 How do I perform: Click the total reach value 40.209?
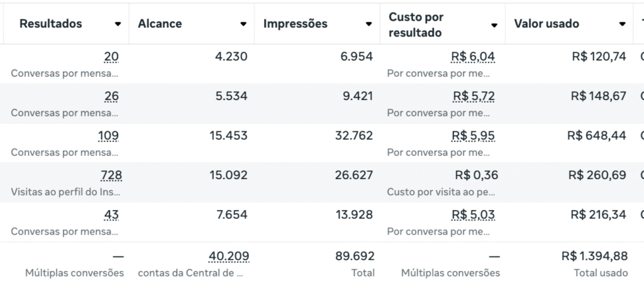[x=229, y=256]
